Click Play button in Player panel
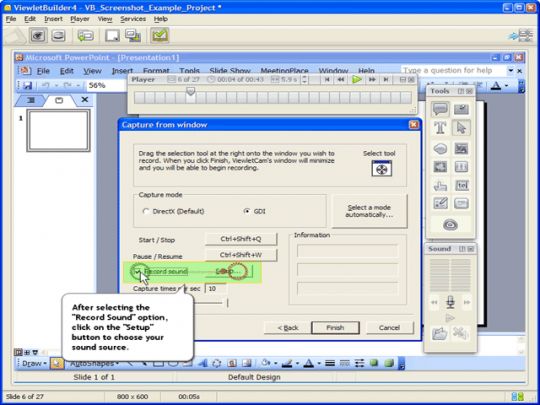Viewport: 540px width, 405px height. [357, 80]
